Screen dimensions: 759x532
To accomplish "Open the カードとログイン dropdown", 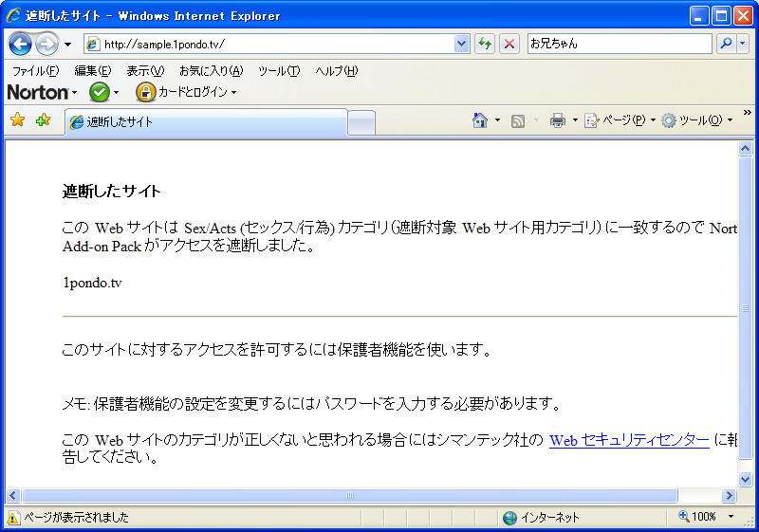I will [197, 92].
